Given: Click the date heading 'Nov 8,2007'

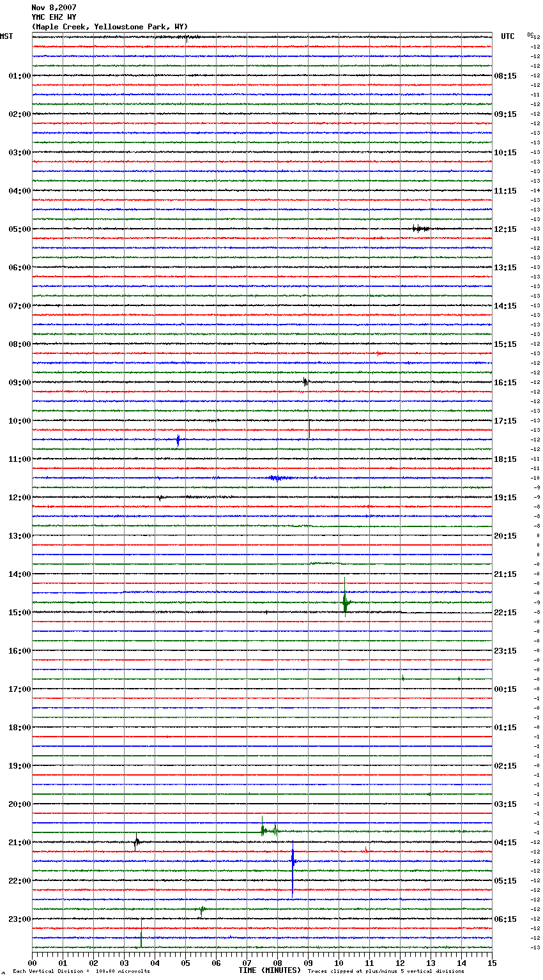Looking at the screenshot, I should (54, 8).
